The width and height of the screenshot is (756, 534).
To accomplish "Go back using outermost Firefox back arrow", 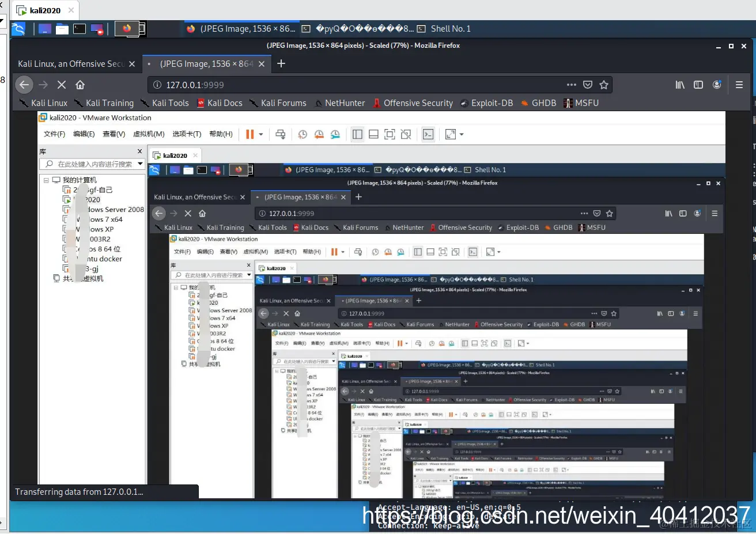I will (x=24, y=85).
